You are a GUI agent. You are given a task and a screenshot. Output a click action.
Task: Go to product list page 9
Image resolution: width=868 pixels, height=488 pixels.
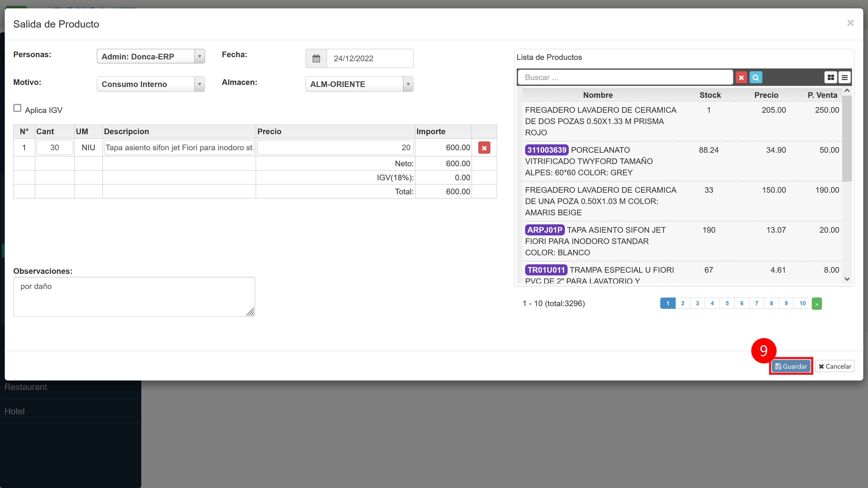click(786, 303)
